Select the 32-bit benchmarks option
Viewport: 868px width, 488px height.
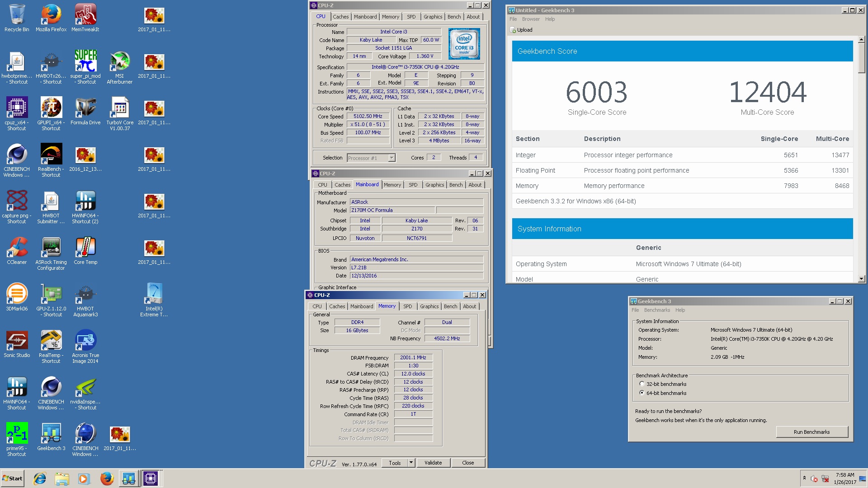(642, 384)
